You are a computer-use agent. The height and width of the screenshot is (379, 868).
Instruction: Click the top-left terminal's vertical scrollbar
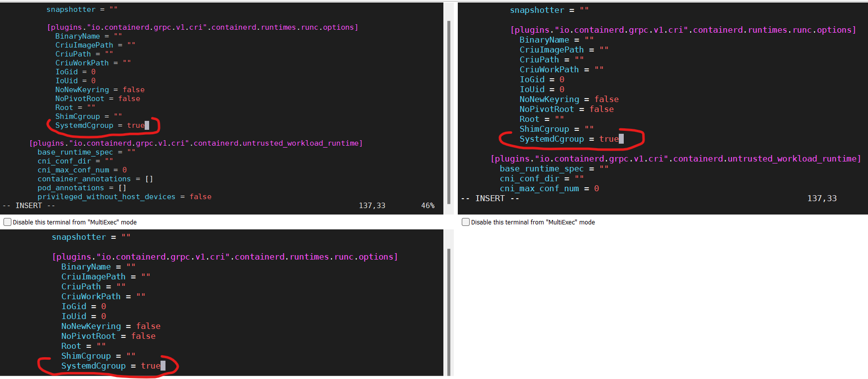(449, 109)
